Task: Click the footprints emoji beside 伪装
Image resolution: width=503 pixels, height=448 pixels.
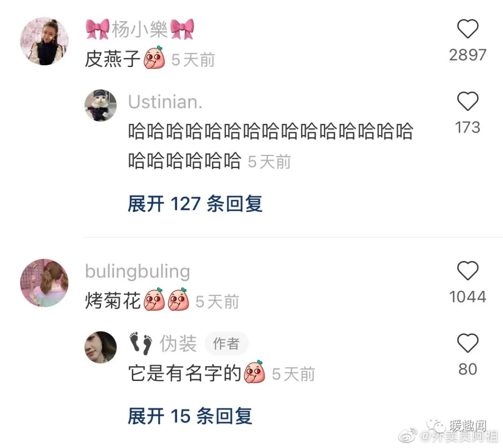Action: pyautogui.click(x=141, y=343)
